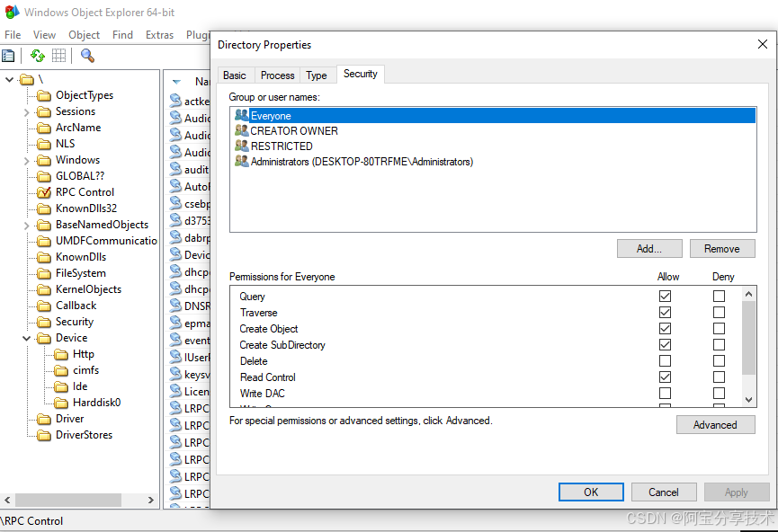Select the DriverStores folder icon
The height and width of the screenshot is (532, 778).
[x=44, y=435]
